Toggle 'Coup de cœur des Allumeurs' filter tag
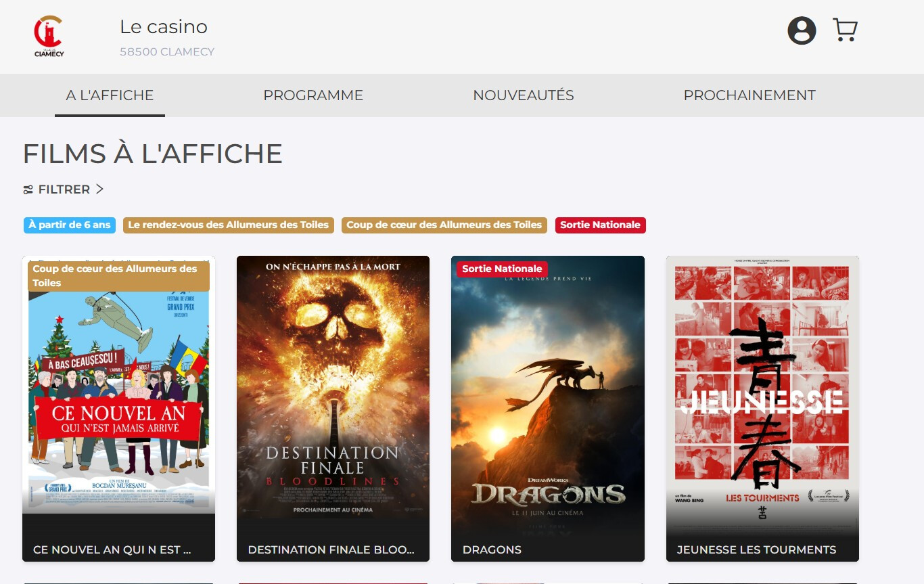 [444, 225]
